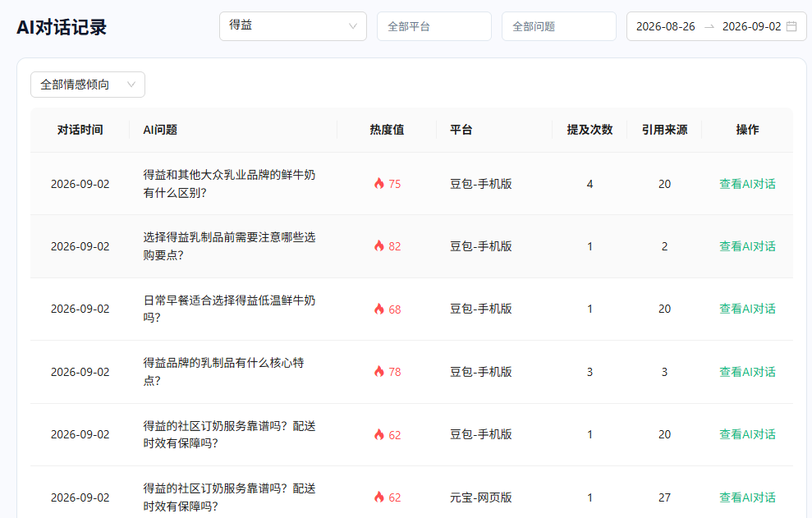Select question 得益和其他大众乳业品牌的鲜牛奶有什么区别
The image size is (812, 518).
pos(229,184)
